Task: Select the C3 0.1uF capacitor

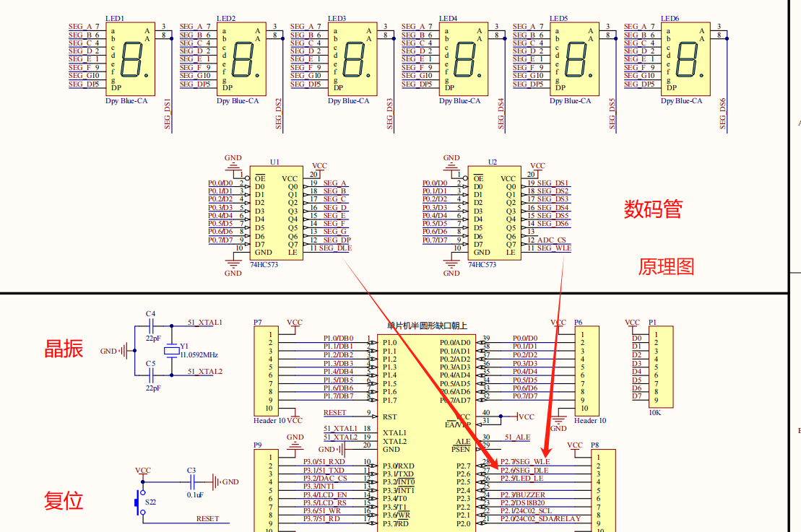Action: [x=191, y=481]
